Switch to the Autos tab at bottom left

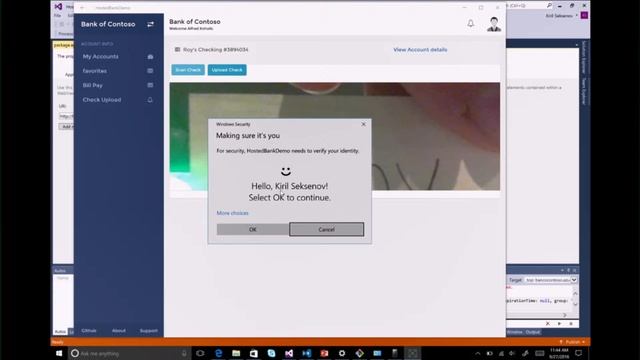tap(60, 332)
